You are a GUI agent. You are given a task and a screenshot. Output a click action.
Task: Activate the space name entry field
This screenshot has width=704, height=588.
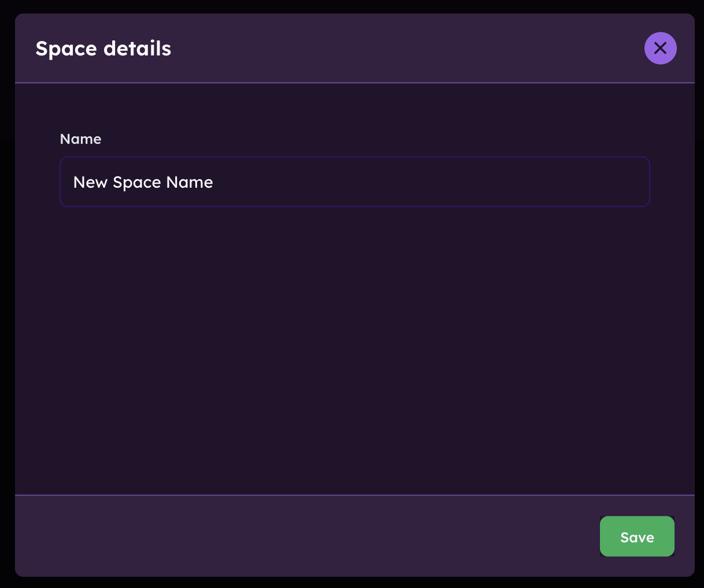[x=354, y=182]
